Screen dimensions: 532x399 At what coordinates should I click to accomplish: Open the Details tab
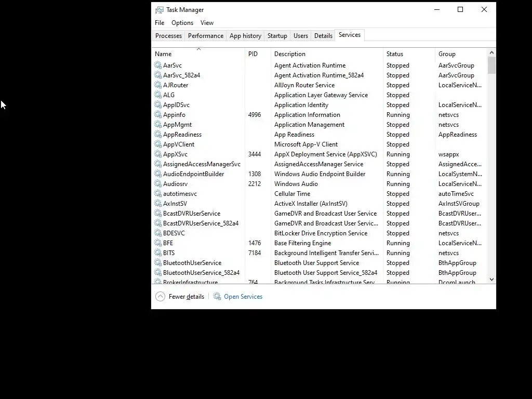pos(323,36)
